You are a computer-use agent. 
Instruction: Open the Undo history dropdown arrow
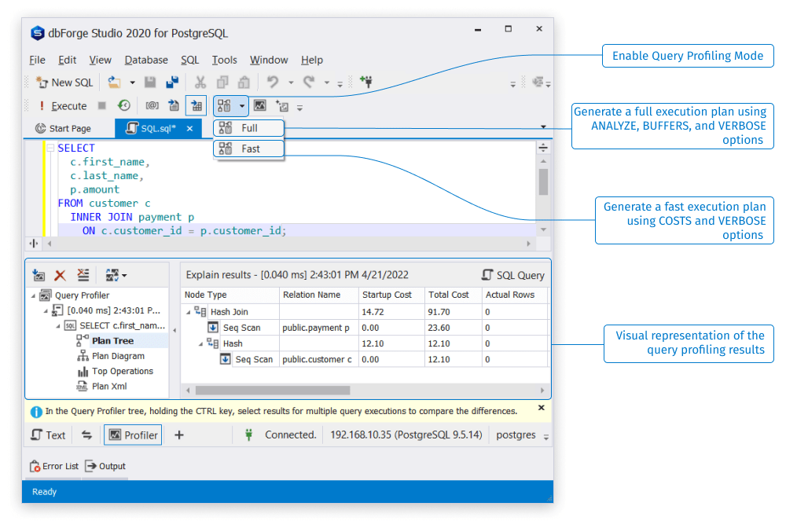point(291,83)
